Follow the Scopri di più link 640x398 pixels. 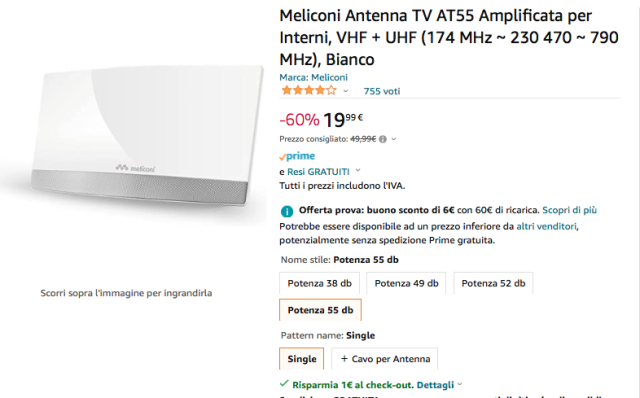tap(569, 210)
